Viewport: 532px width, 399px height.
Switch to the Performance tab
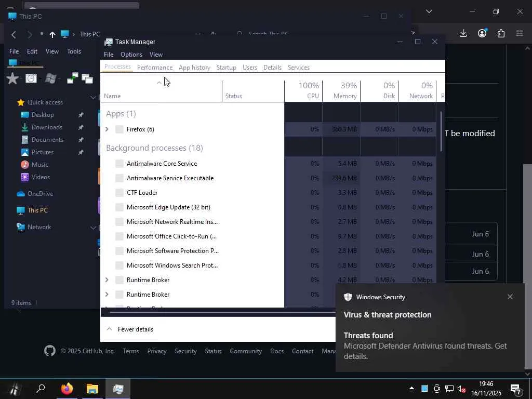155,68
